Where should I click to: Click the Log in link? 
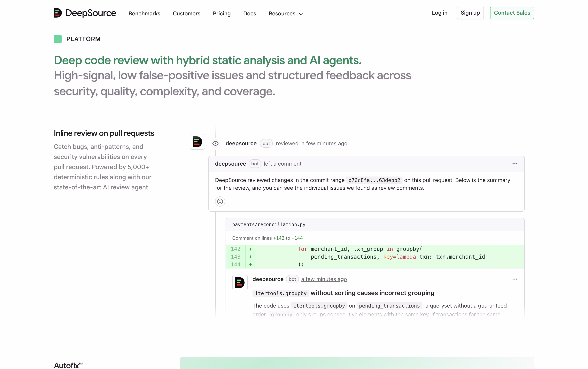(439, 13)
